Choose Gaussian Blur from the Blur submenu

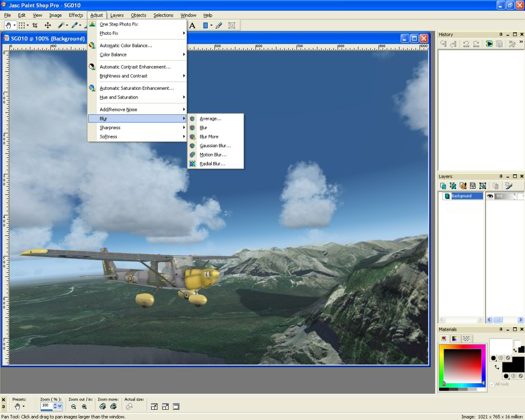tap(215, 146)
